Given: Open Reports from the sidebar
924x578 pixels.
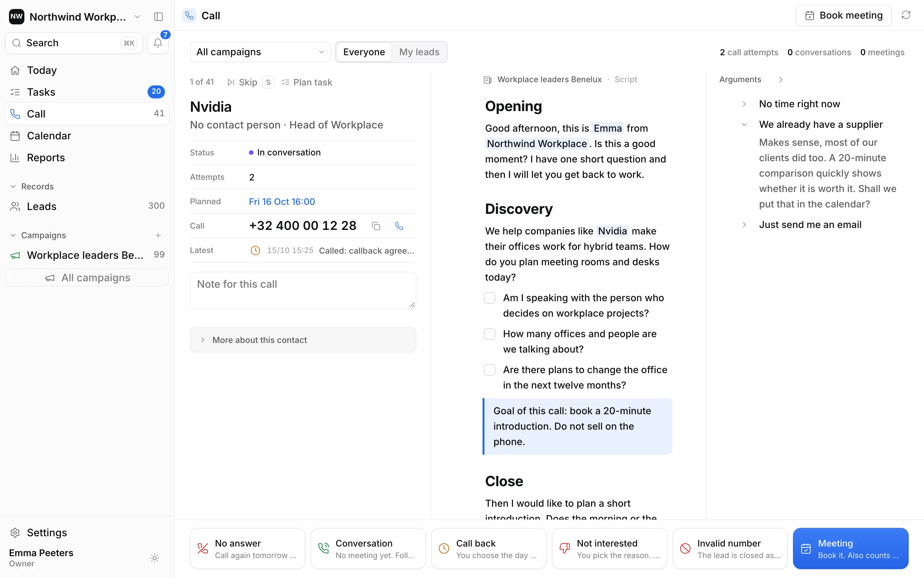Looking at the screenshot, I should [x=87, y=157].
